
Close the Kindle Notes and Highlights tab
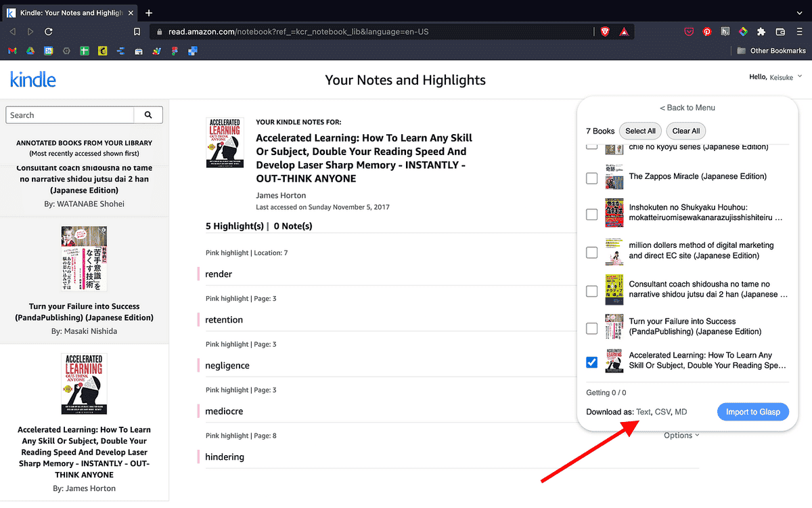[x=131, y=13]
